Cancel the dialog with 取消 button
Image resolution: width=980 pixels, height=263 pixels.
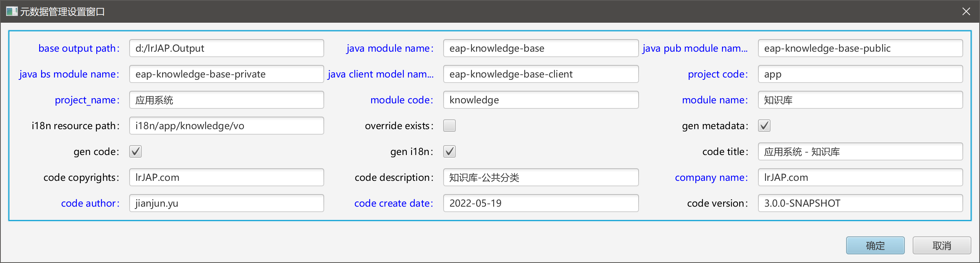(942, 245)
